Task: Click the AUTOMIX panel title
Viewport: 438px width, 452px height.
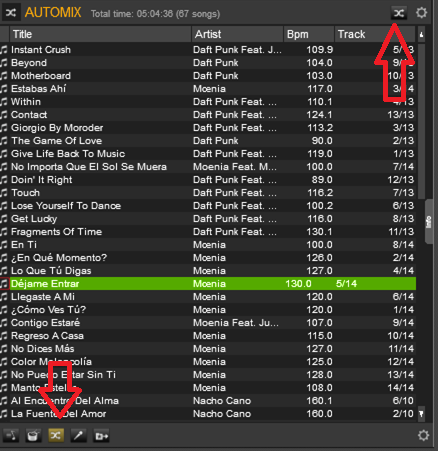Action: [53, 13]
